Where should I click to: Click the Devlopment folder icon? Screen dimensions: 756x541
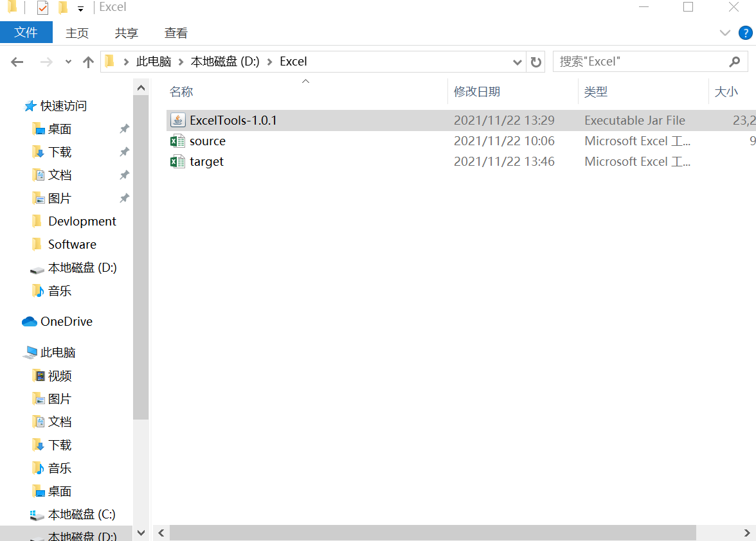(37, 221)
